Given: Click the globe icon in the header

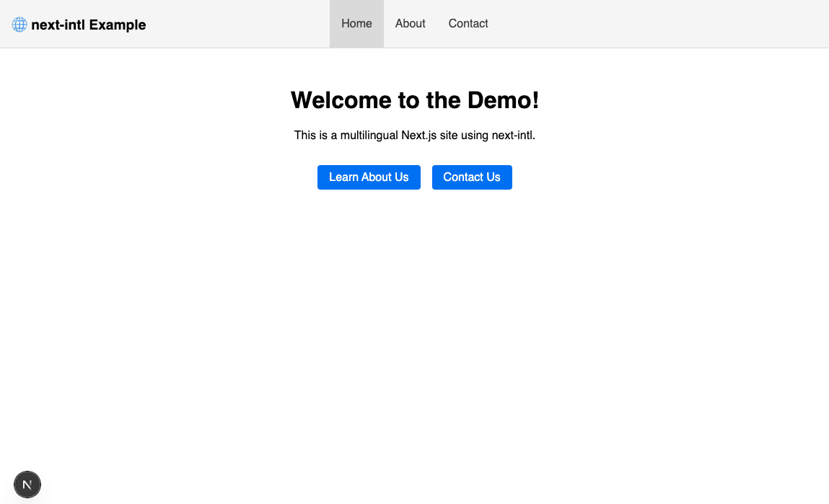Looking at the screenshot, I should 19,25.
